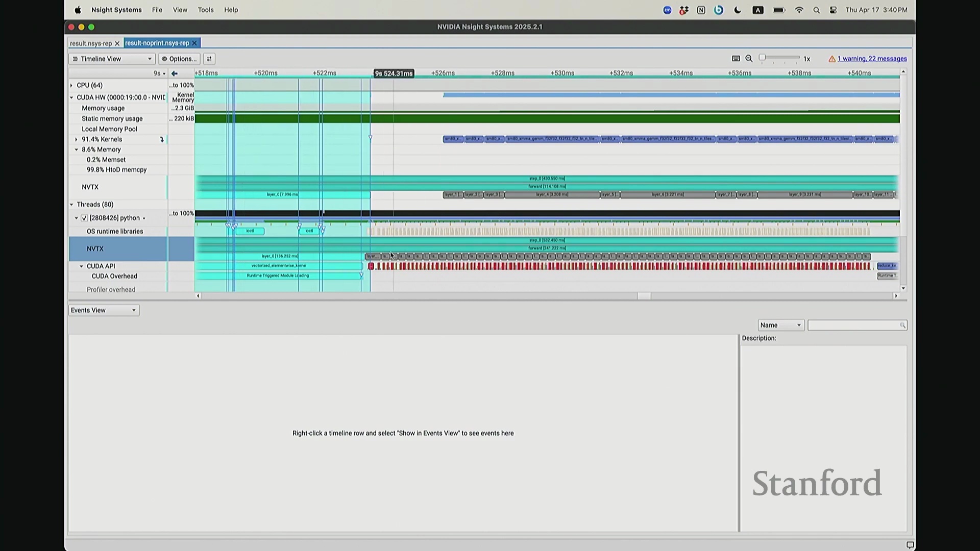Click the pin arrow icon on the Kernels row

click(x=162, y=139)
